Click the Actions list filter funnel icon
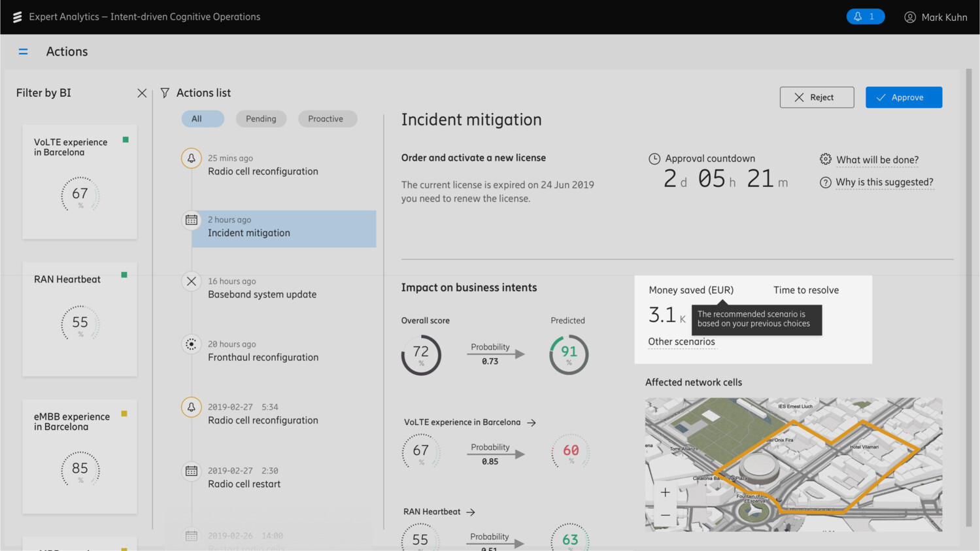The image size is (980, 551). pos(165,93)
